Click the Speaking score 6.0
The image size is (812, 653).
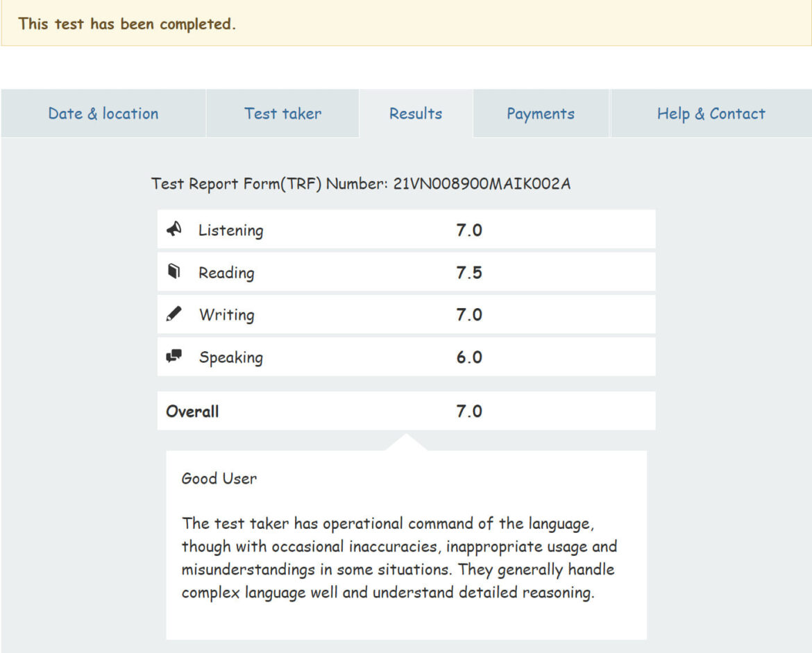(468, 357)
